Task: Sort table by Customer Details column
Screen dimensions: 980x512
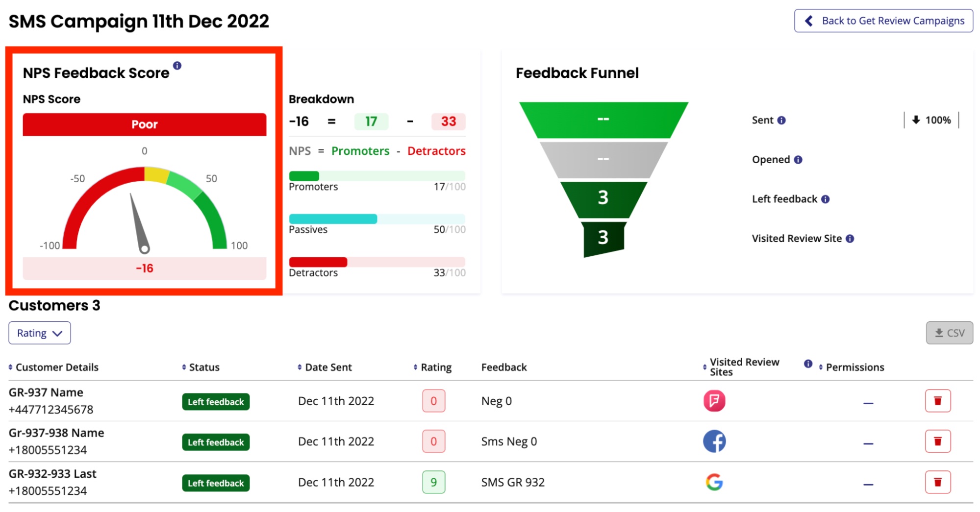Action: (x=54, y=367)
